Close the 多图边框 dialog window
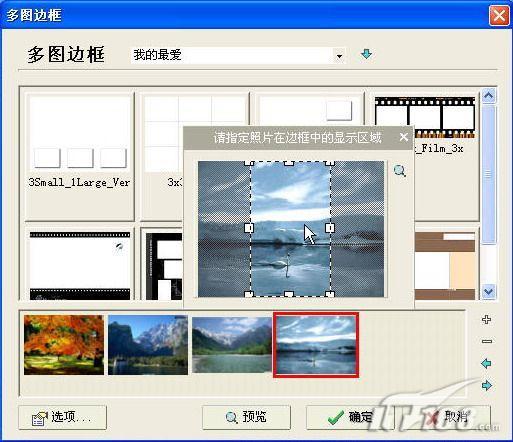 (x=499, y=15)
